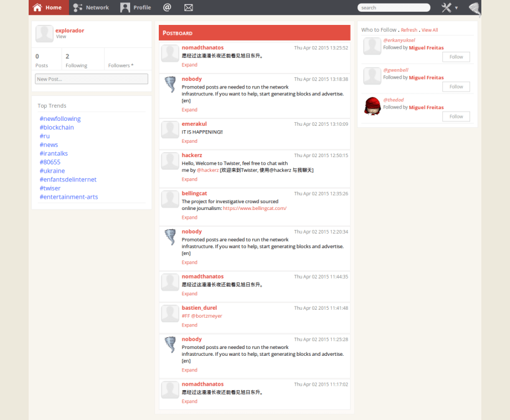
Task: Show the 0 Posts count
Action: coord(42,60)
